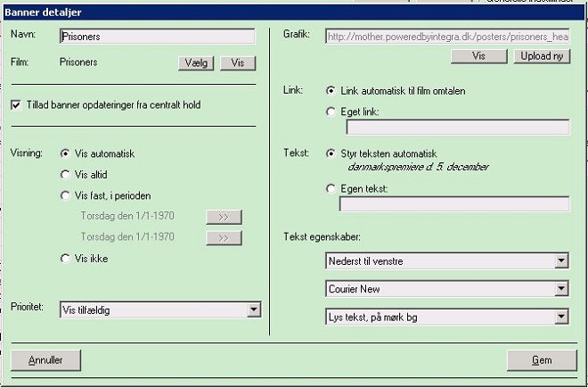Screen dimensions: 588x388
Task: Click the Annuller button
Action: pos(45,360)
